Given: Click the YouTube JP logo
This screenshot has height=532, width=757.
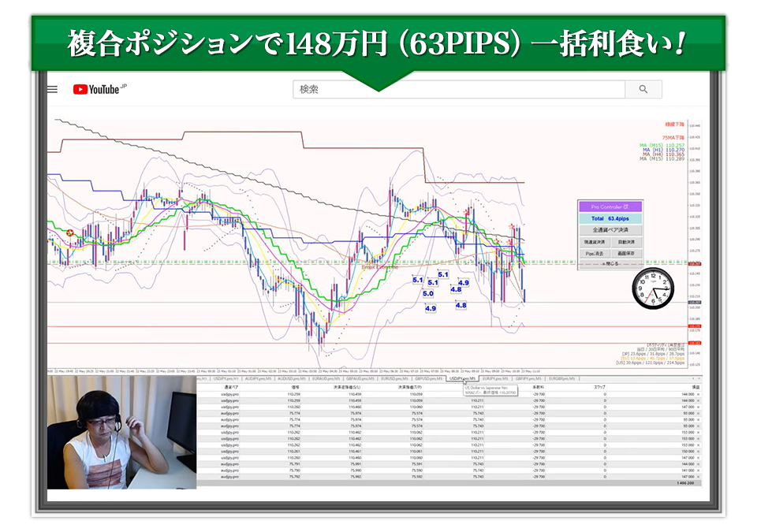Looking at the screenshot, I should (x=99, y=89).
